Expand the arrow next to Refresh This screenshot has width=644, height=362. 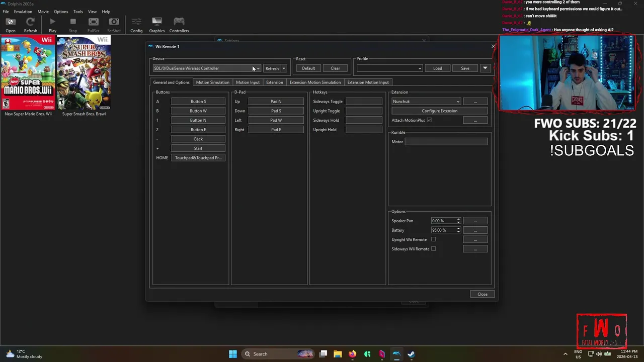click(x=284, y=68)
